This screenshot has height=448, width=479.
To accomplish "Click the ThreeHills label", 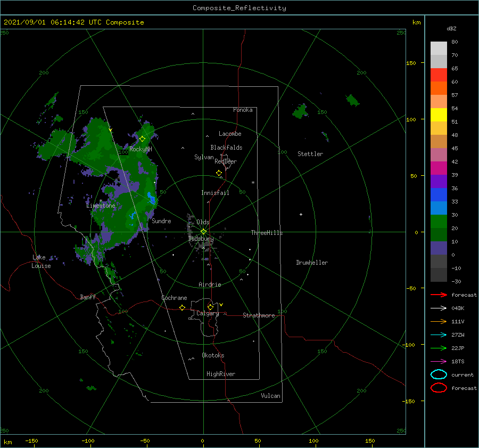I will point(267,233).
